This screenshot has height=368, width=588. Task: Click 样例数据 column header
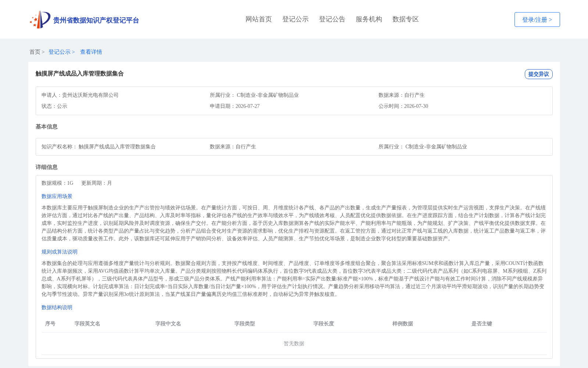(403, 323)
